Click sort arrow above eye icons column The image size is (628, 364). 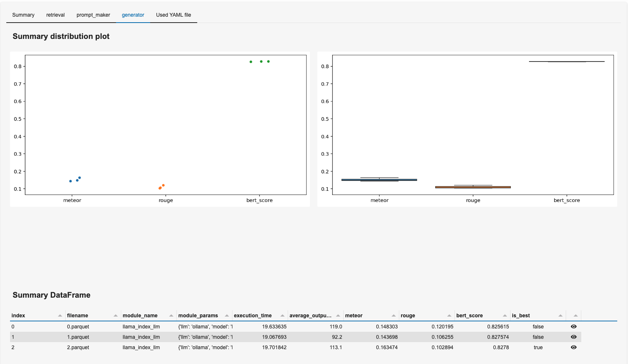click(575, 315)
